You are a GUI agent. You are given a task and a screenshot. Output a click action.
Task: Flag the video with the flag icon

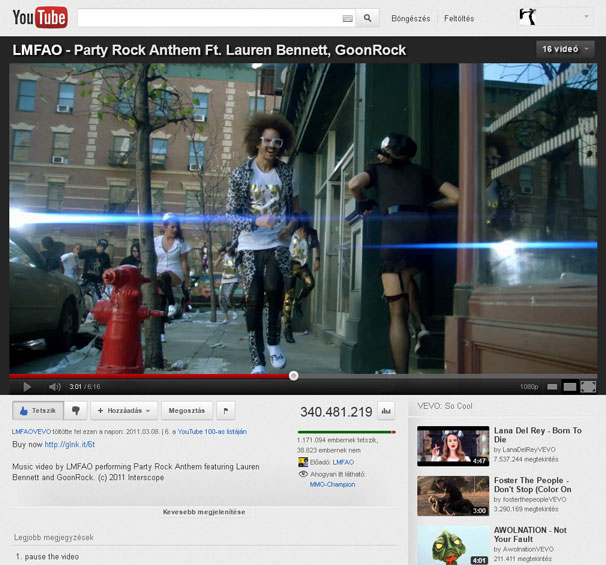tap(226, 410)
